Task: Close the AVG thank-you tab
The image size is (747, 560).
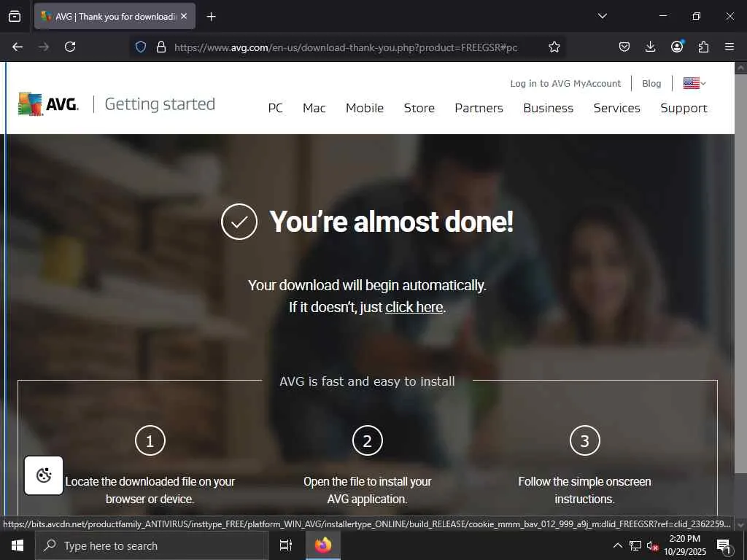Action: tap(184, 16)
